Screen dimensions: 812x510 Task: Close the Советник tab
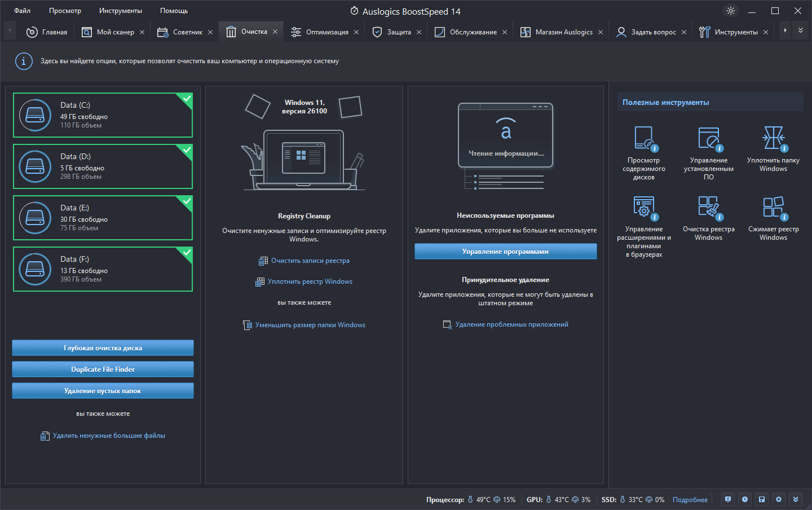(x=210, y=32)
